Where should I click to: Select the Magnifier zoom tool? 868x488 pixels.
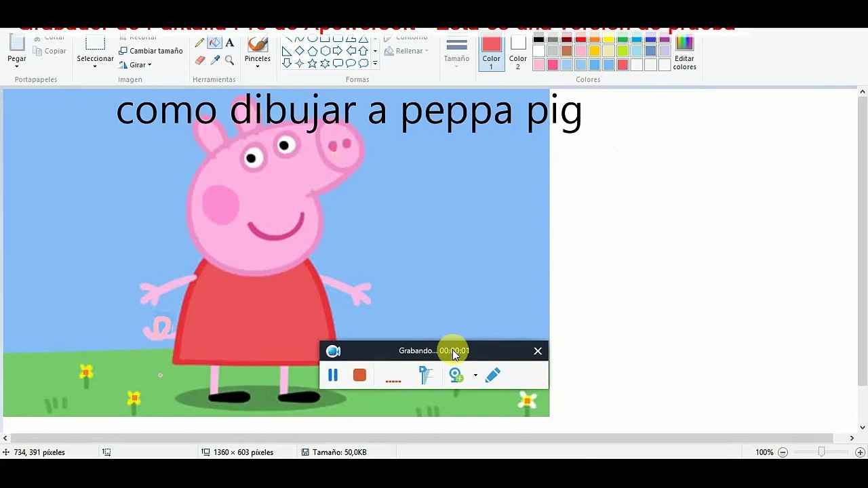[x=229, y=60]
